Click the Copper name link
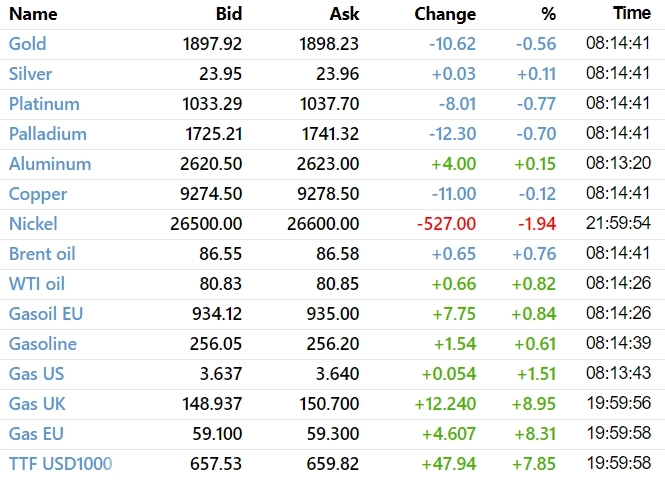The image size is (665, 480). [x=38, y=194]
